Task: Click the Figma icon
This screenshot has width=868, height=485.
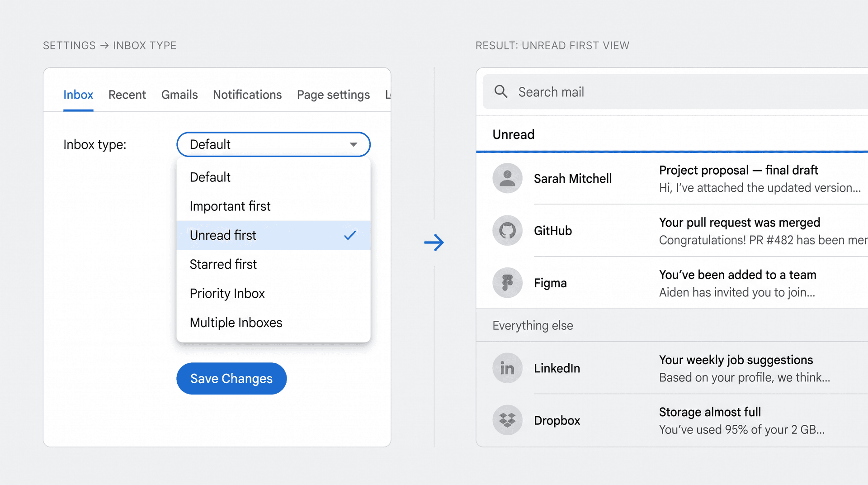Action: coord(507,283)
